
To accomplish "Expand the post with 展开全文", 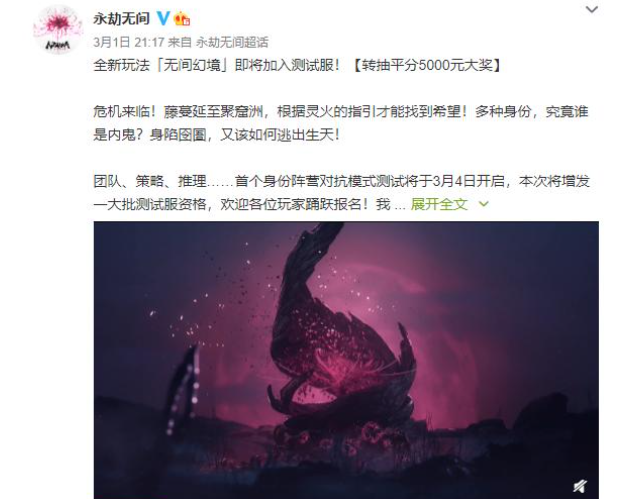I will 439,204.
